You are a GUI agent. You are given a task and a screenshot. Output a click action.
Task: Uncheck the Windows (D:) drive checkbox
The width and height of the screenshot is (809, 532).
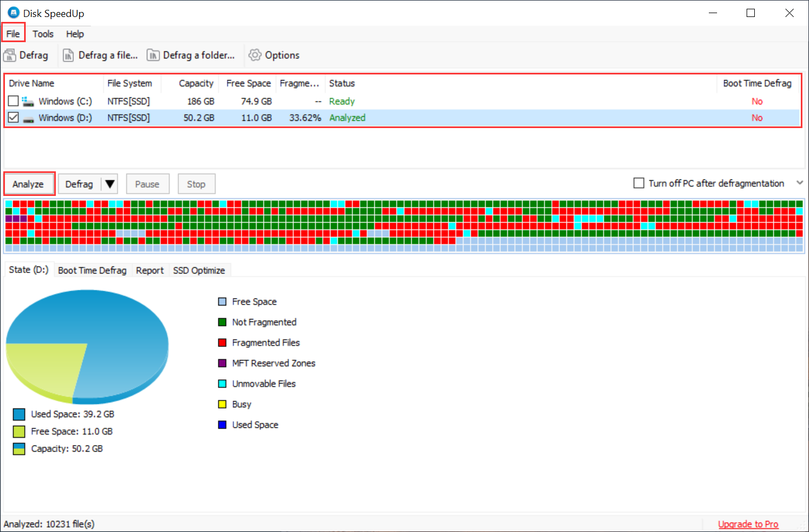pos(13,117)
